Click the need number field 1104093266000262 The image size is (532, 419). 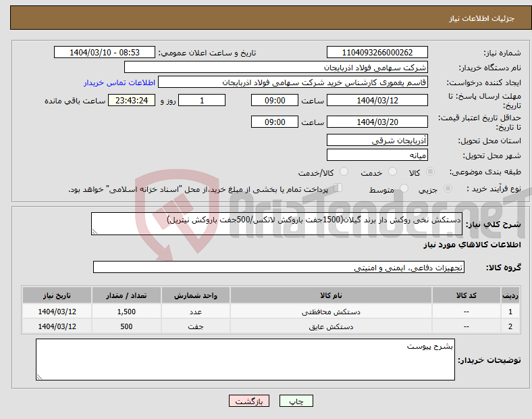click(x=377, y=52)
